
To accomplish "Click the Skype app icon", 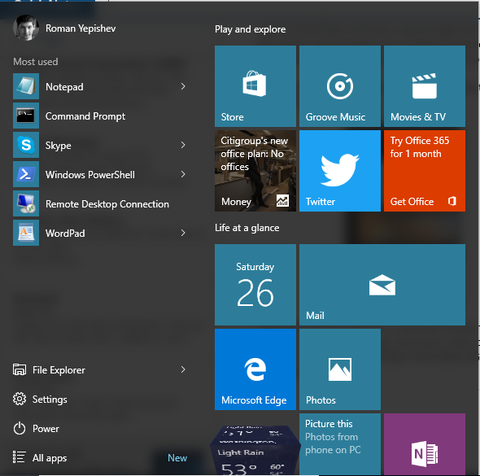I will (26, 145).
